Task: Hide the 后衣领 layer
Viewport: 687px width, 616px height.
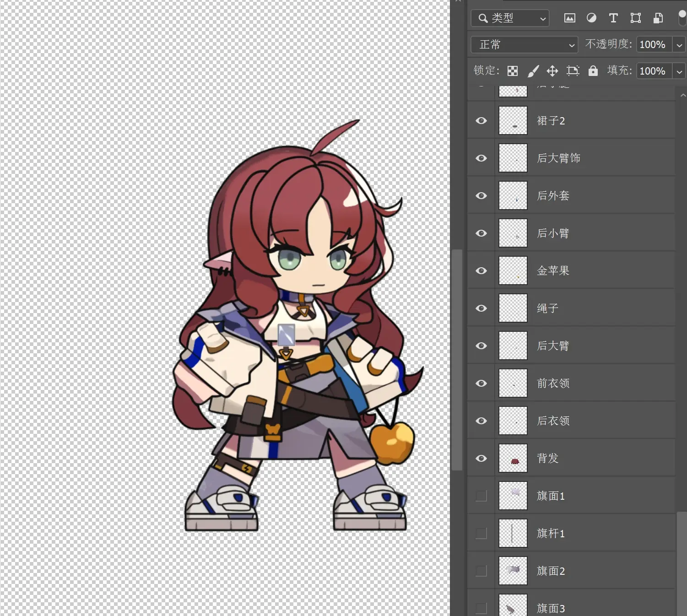Action: click(x=481, y=421)
